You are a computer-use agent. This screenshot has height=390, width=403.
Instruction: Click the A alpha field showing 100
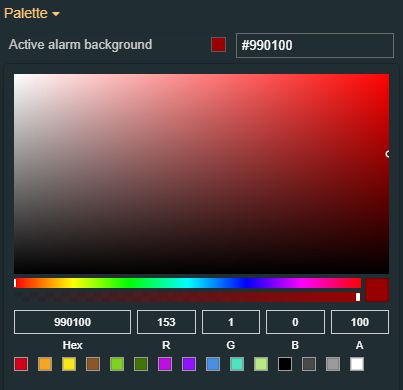[360, 322]
